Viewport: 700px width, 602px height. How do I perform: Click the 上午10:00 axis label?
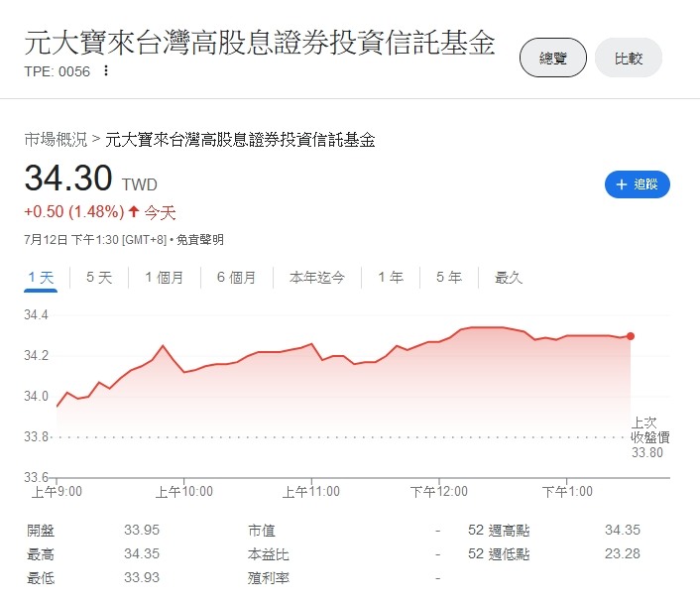pyautogui.click(x=184, y=492)
